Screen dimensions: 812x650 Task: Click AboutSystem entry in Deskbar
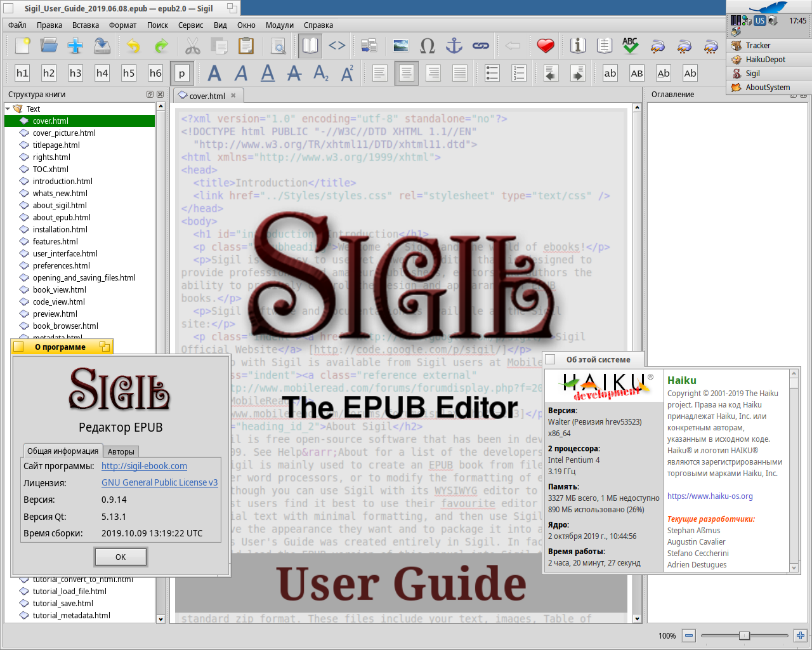coord(769,87)
